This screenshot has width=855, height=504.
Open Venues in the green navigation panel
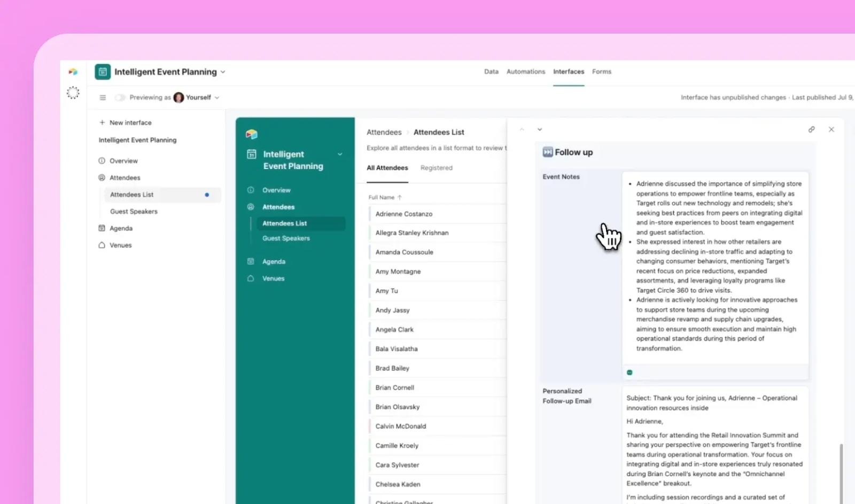click(x=273, y=278)
